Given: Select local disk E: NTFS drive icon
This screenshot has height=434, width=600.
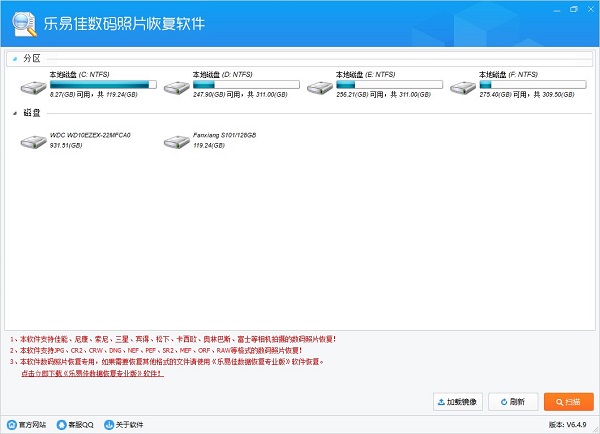Looking at the screenshot, I should [x=320, y=87].
